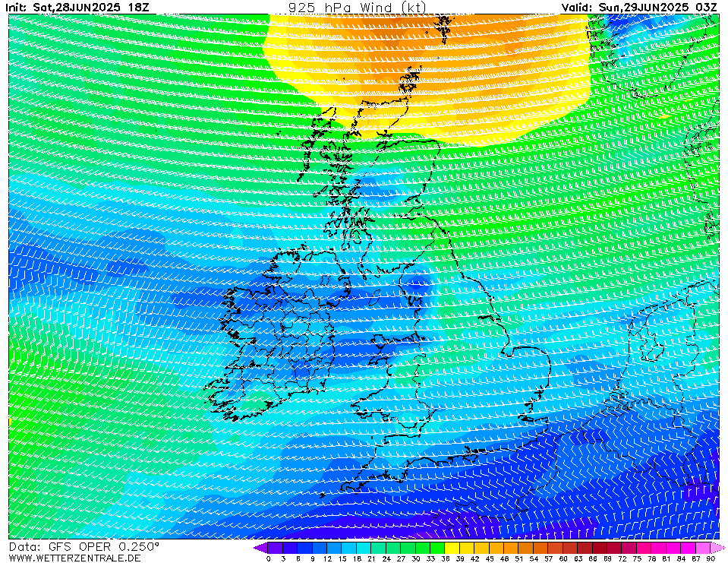
Task: Click the WWW.WETTERZENTRALE.DE source text
Action: (74, 558)
